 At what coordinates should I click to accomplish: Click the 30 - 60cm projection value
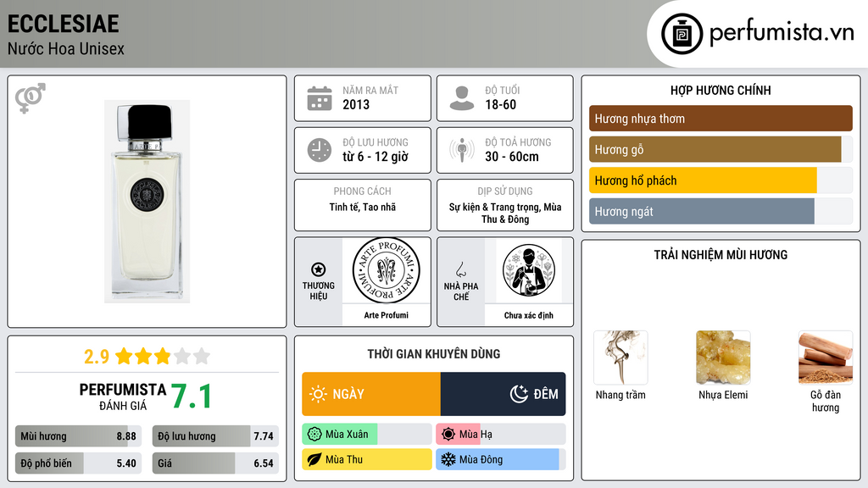[512, 157]
